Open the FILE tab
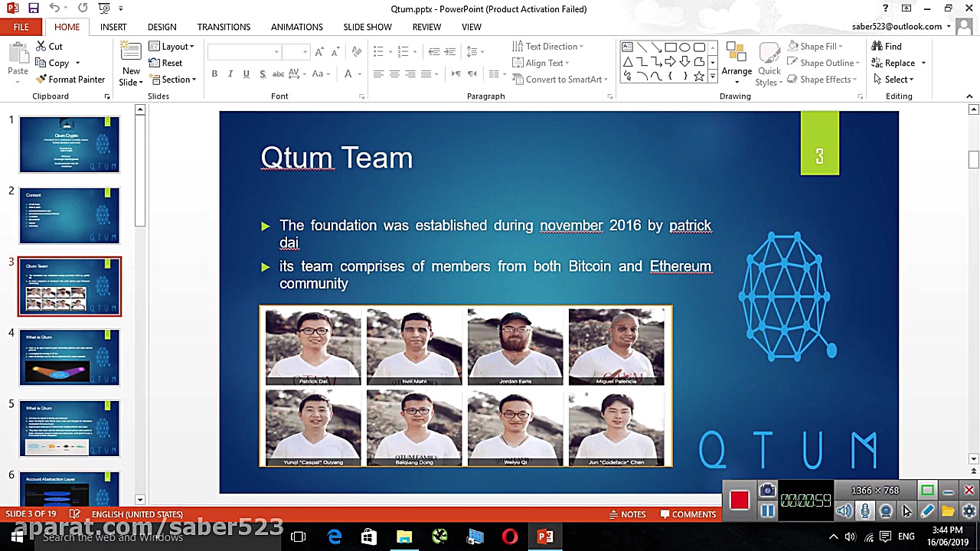Image resolution: width=980 pixels, height=551 pixels. coord(21,27)
